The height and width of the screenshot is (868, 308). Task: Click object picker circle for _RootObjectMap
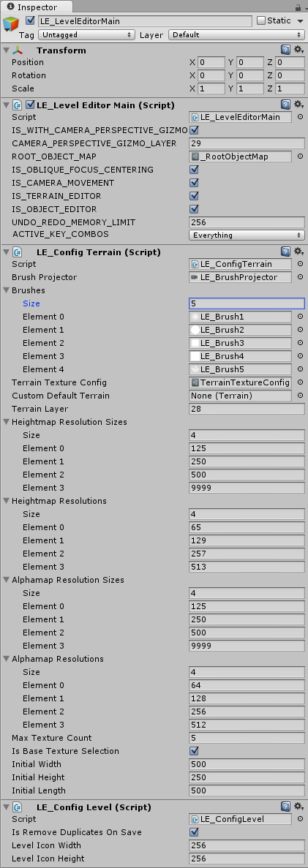[x=300, y=156]
